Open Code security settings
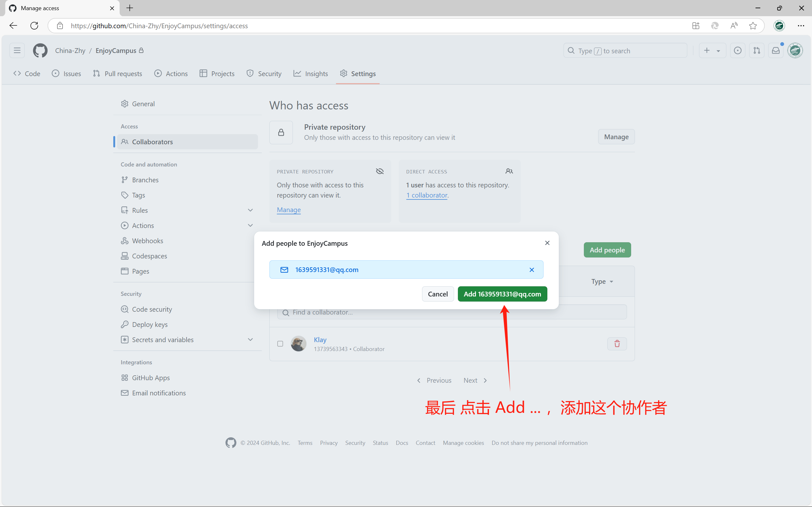Image resolution: width=812 pixels, height=507 pixels. (187, 309)
